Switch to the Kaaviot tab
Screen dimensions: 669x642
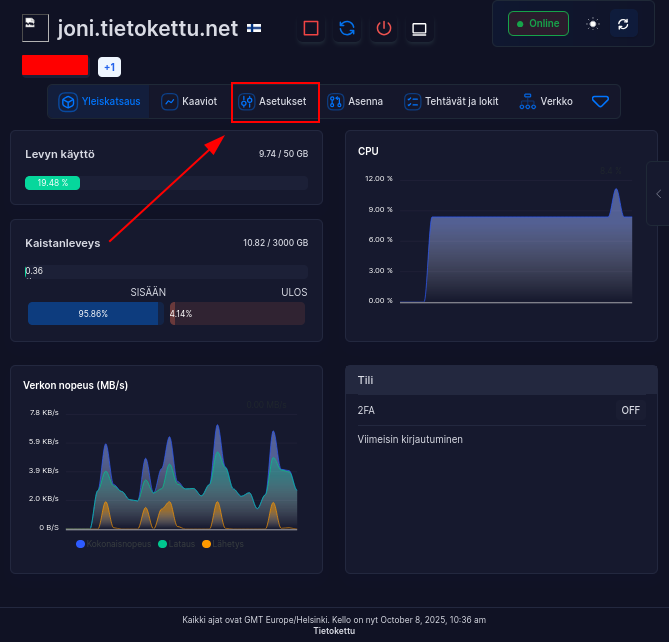(x=190, y=101)
